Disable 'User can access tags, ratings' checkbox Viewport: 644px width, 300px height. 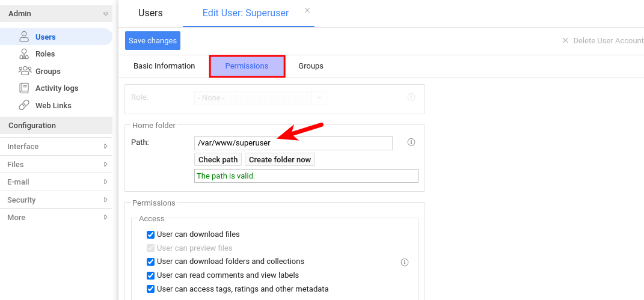click(151, 289)
